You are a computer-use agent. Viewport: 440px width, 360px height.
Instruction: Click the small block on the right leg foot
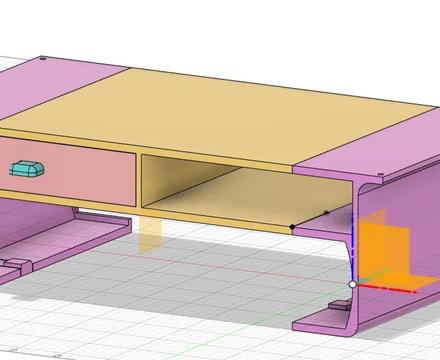click(x=340, y=305)
